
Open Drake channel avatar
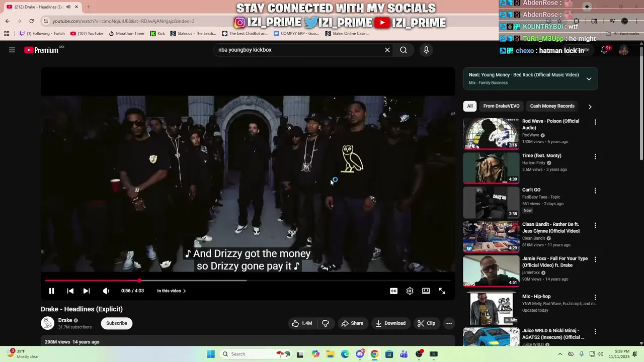click(x=47, y=323)
